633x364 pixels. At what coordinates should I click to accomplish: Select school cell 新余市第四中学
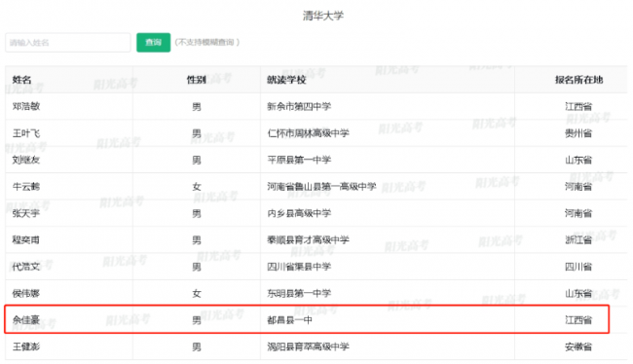[299, 106]
